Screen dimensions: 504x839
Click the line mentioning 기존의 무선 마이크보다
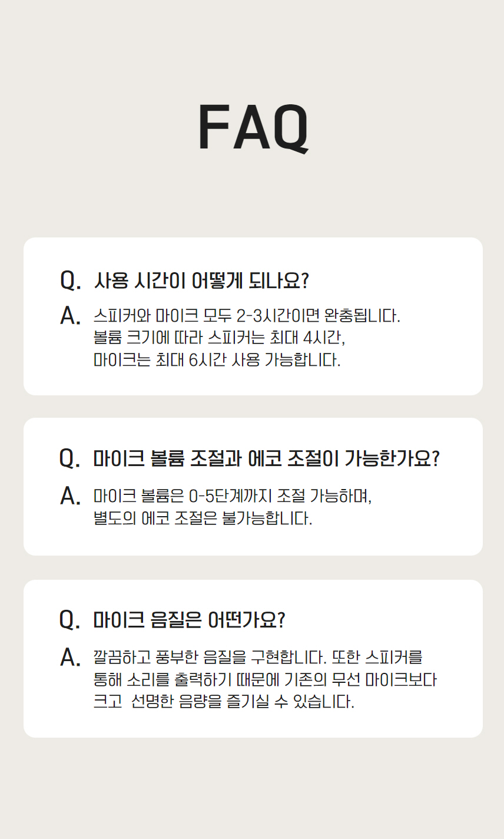point(265,679)
